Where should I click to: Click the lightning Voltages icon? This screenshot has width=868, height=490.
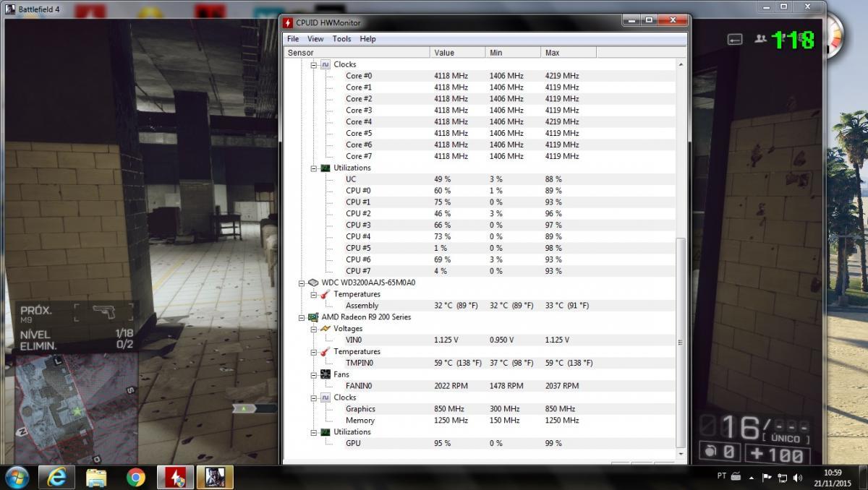(325, 329)
